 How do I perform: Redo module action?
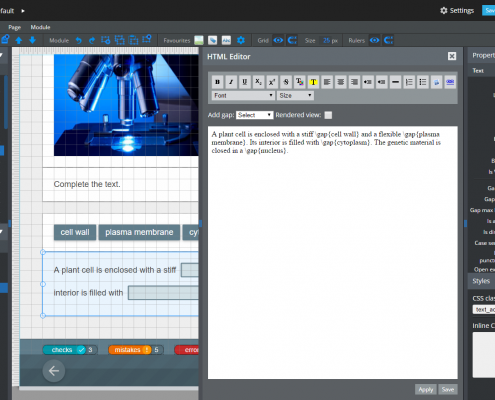(x=92, y=40)
